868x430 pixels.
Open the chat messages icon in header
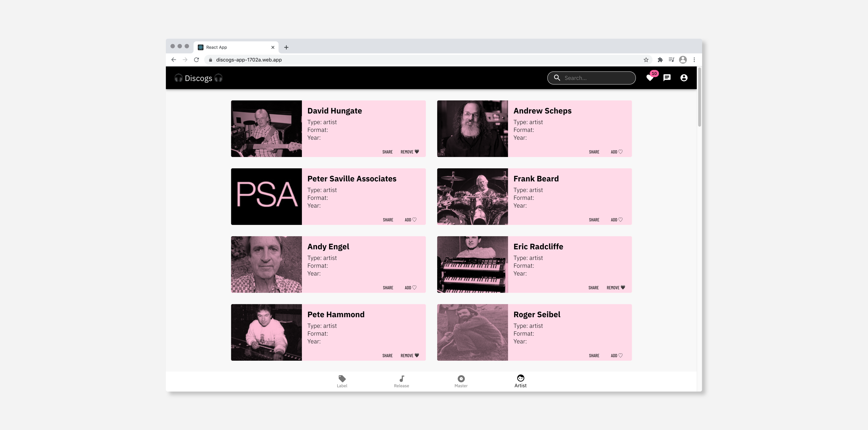[x=667, y=78]
